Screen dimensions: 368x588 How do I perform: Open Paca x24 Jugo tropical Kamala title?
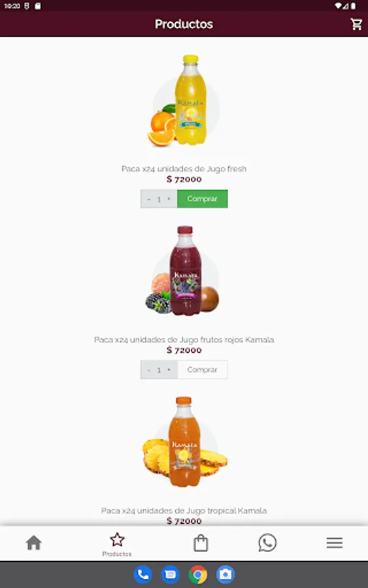(184, 511)
